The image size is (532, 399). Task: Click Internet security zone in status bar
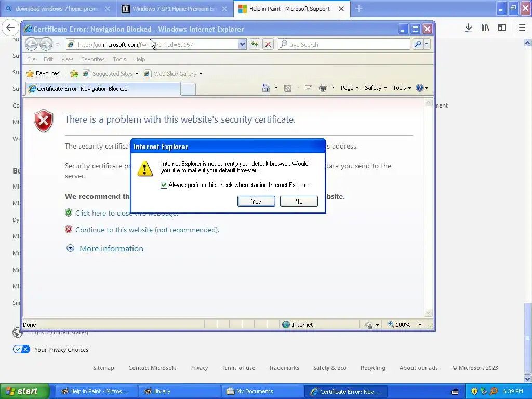tap(298, 325)
